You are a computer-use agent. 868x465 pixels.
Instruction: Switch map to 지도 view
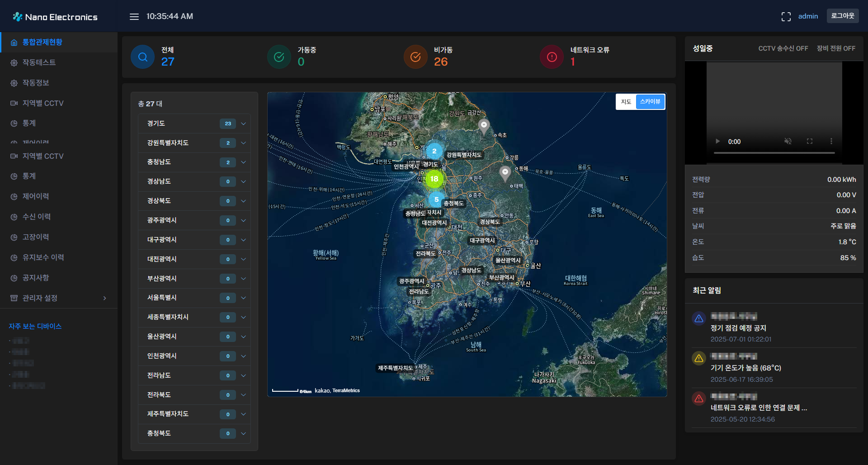(x=626, y=102)
